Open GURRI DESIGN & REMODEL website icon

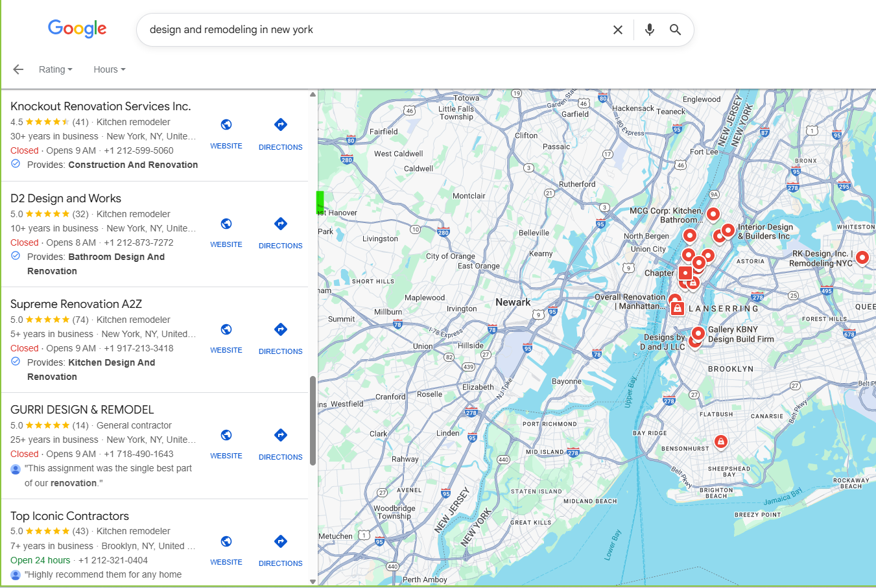click(226, 435)
